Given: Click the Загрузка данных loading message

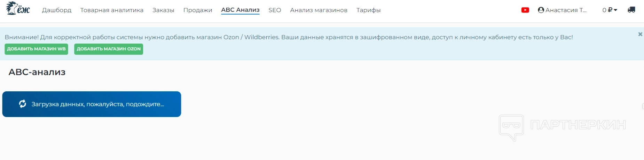Looking at the screenshot, I should point(98,104).
